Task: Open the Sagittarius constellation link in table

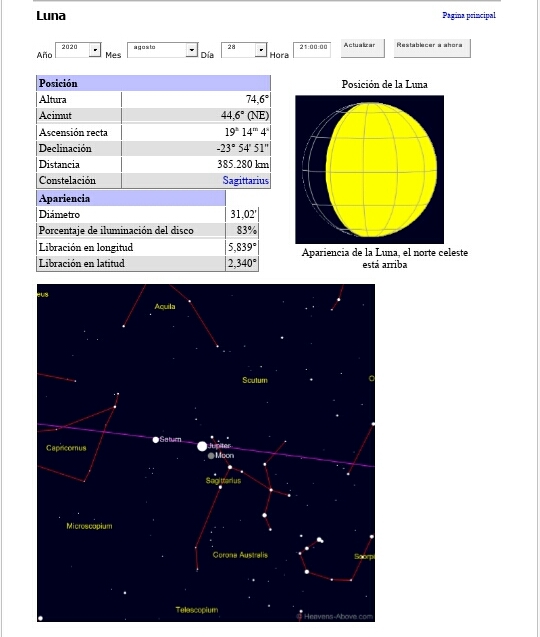Action: click(245, 180)
